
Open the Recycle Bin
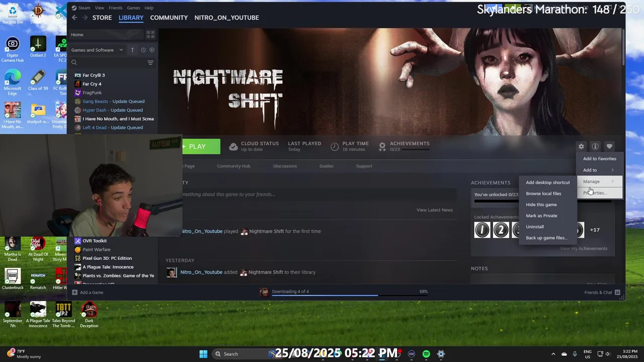tap(13, 14)
